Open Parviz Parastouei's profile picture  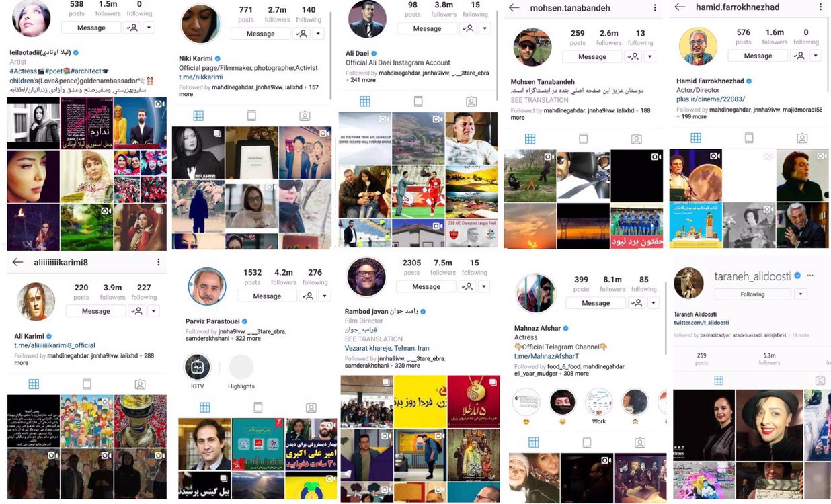207,286
